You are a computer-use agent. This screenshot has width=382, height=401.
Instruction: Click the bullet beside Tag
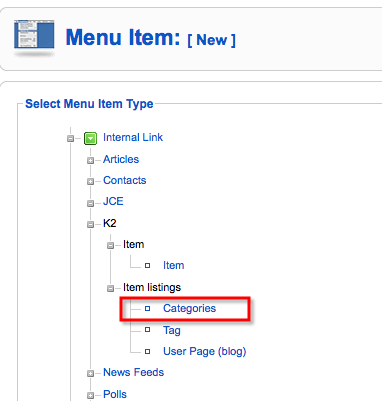(147, 330)
